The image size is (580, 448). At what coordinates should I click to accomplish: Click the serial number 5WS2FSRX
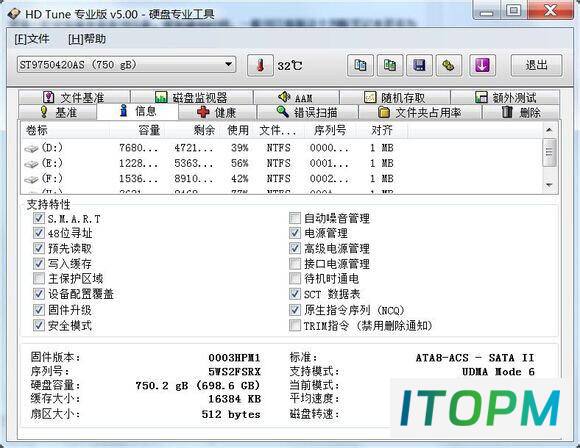point(234,371)
